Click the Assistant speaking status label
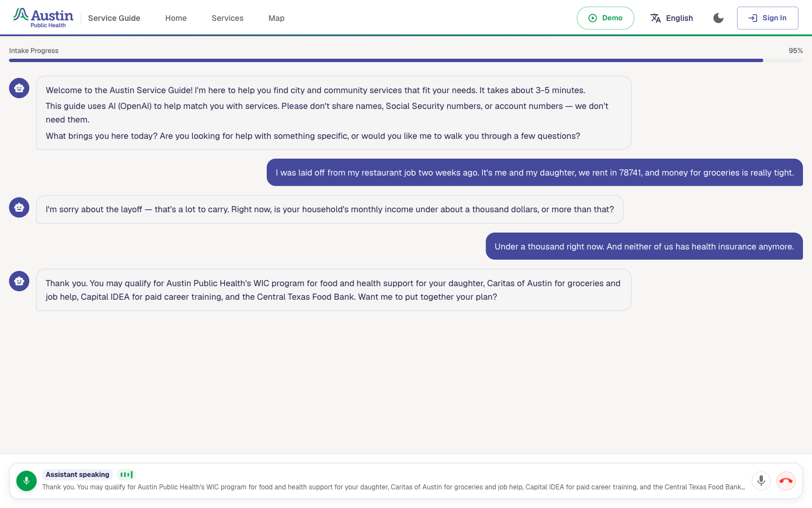The height and width of the screenshot is (508, 812). coord(77,475)
